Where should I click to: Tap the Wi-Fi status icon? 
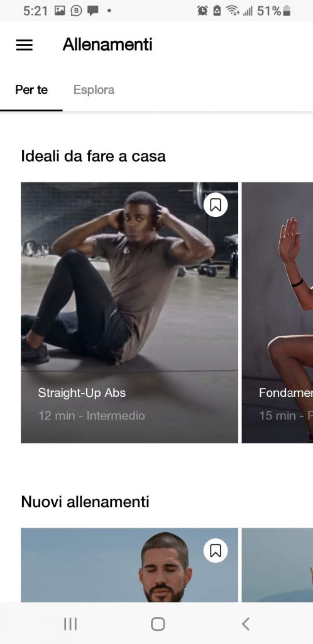pyautogui.click(x=233, y=11)
